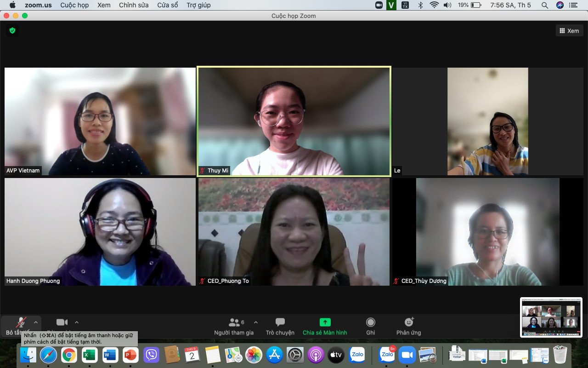The image size is (588, 368).
Task: Expand the arrow beside Người tham gia
Action: click(256, 322)
